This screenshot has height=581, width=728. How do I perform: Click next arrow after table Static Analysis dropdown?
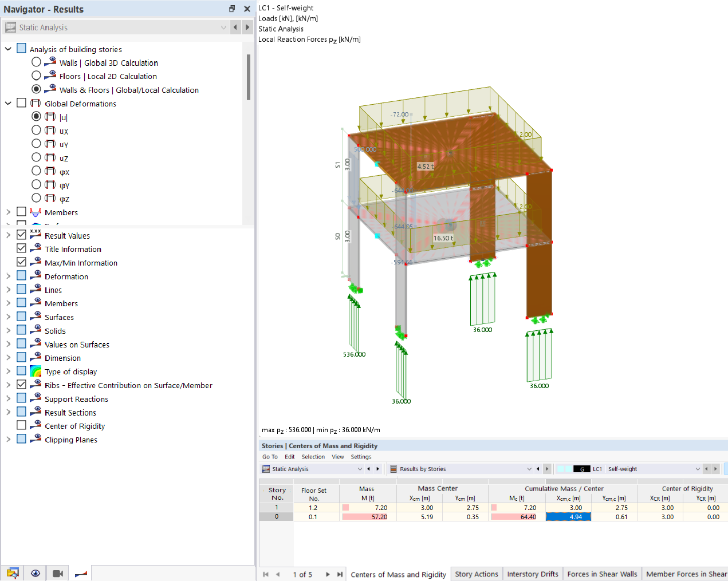(x=377, y=469)
